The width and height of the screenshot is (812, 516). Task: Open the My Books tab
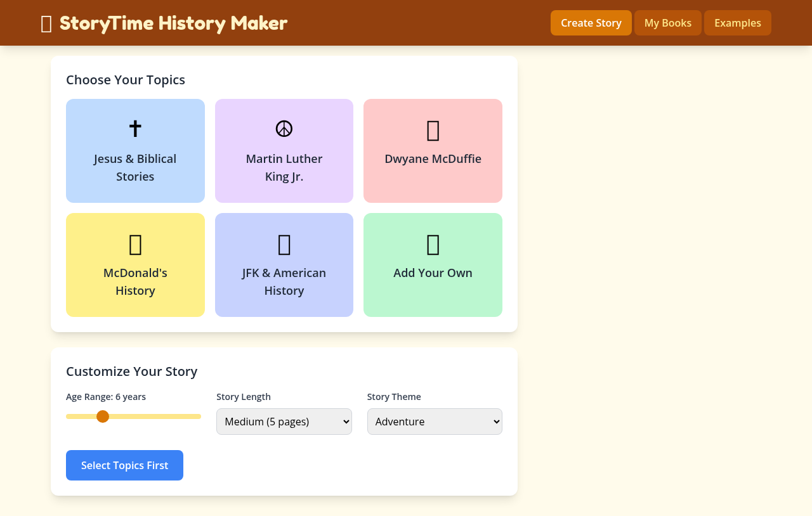pos(668,23)
